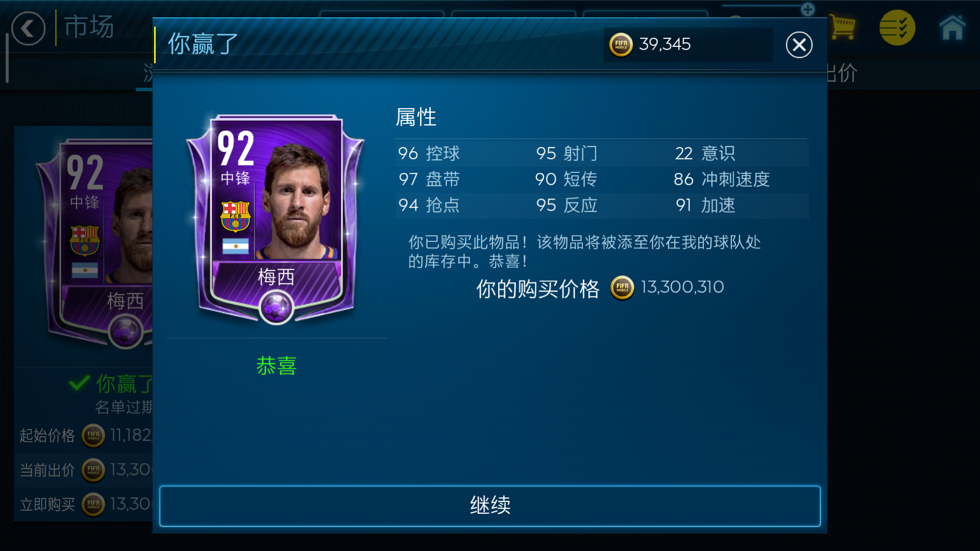Tap the coin icon beside 39,345
The height and width of the screenshot is (551, 980).
tap(621, 45)
